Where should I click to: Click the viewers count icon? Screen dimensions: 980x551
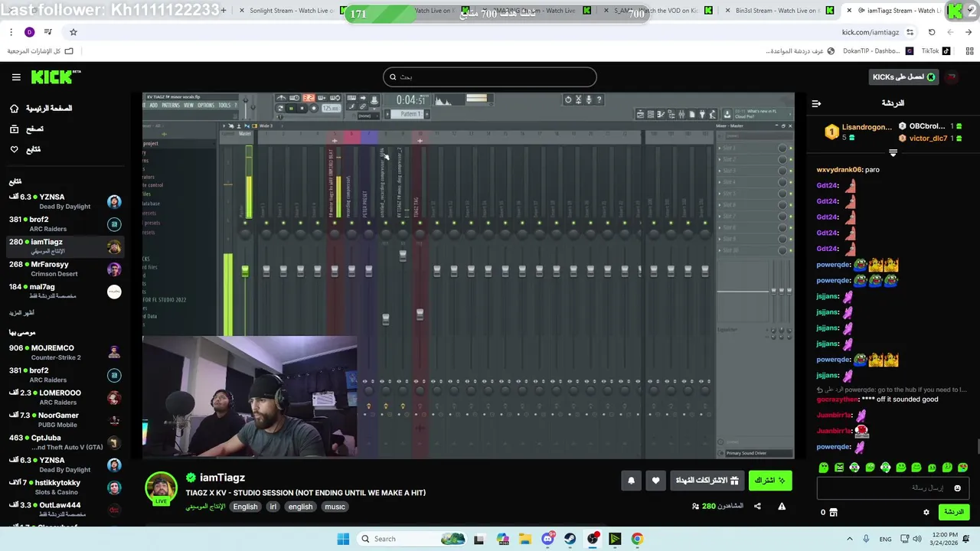695,507
